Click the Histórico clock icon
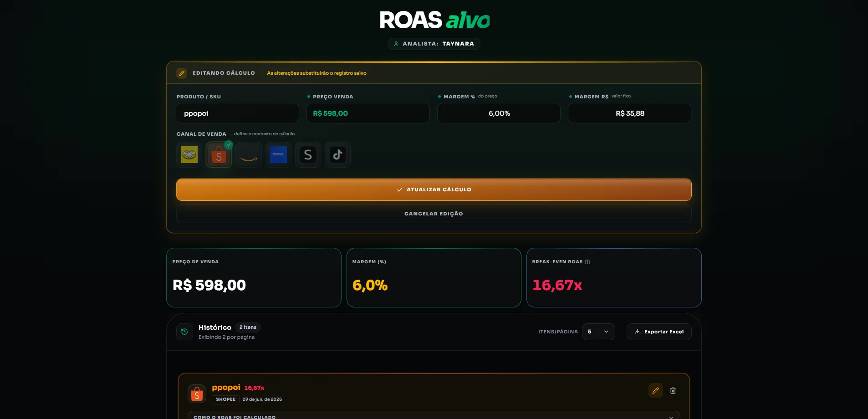Viewport: 868px width, 419px height. coord(184,332)
